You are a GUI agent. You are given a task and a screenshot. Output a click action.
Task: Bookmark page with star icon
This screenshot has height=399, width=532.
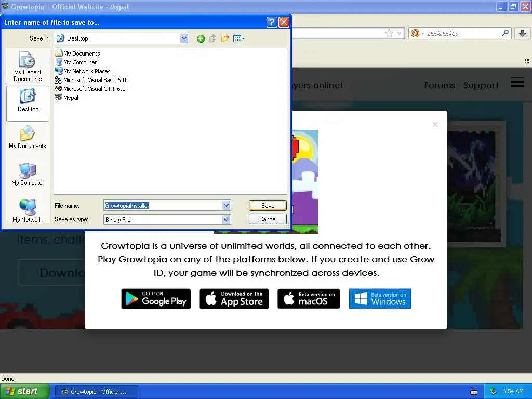(389, 33)
